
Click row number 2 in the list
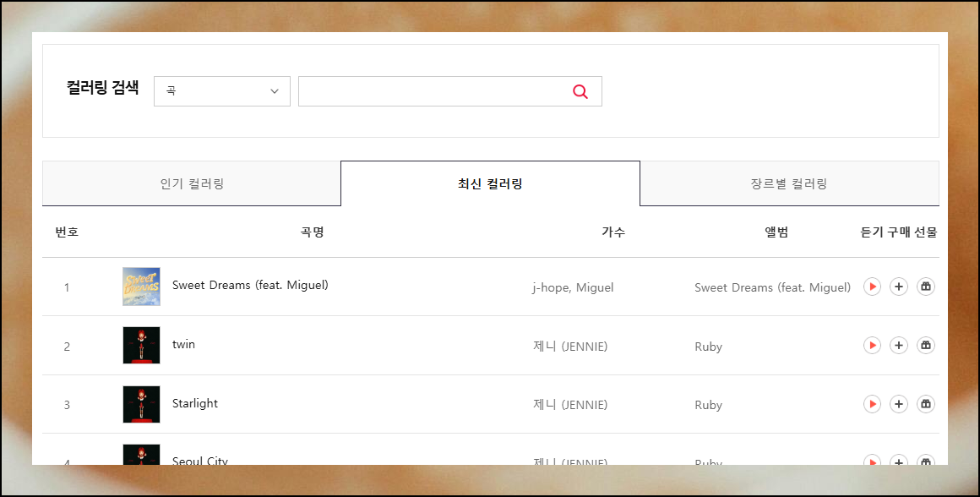pos(67,347)
